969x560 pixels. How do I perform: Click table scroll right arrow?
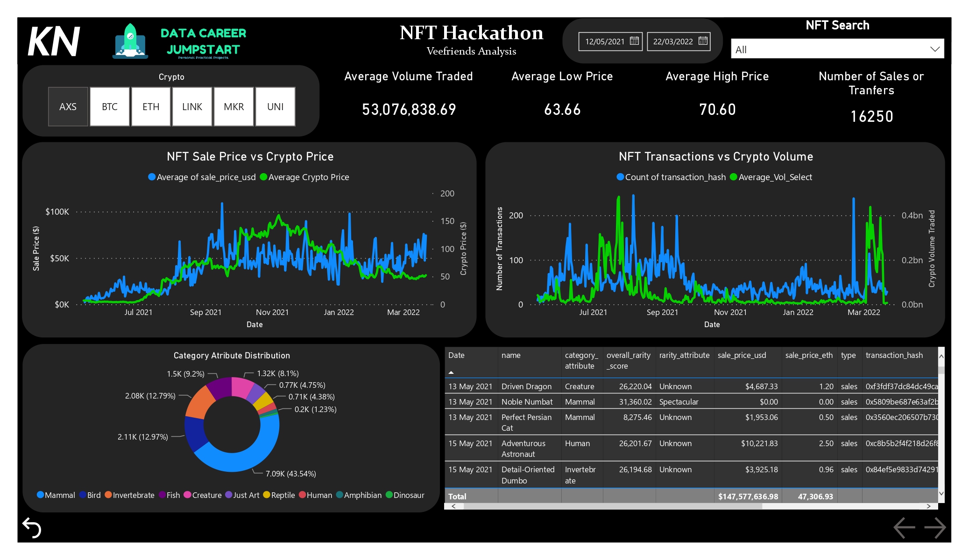point(928,506)
